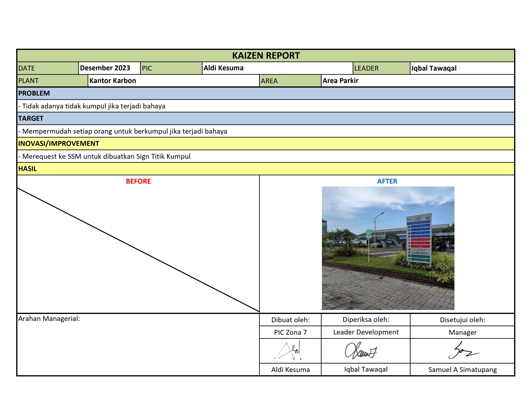This screenshot has width=532, height=411.
Task: Select the Iqbal Tawaqal leader cell
Action: pyautogui.click(x=462, y=68)
